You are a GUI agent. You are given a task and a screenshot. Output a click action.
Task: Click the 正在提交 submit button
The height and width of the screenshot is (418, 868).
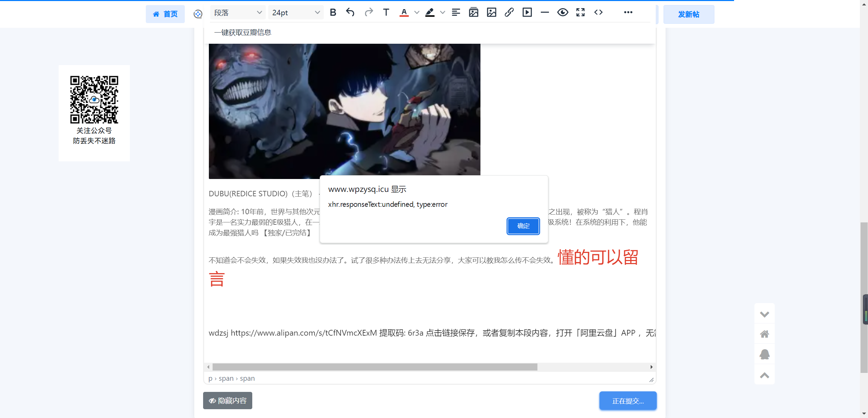pos(628,401)
